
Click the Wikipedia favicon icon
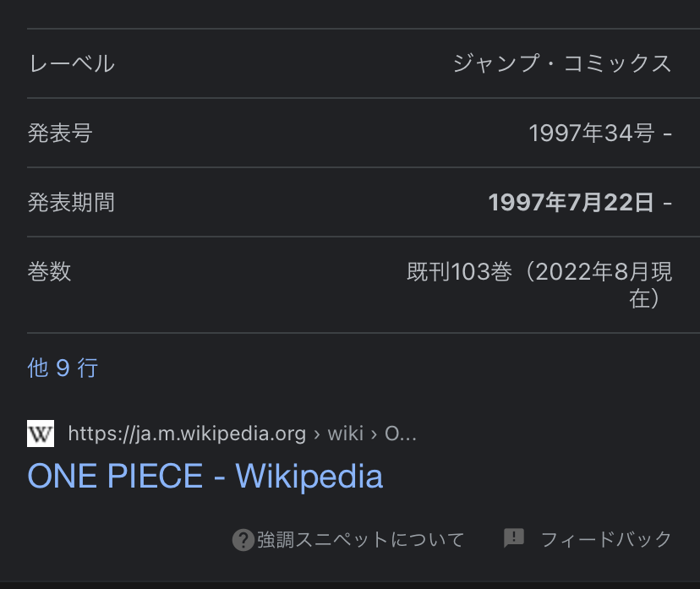pos(41,434)
